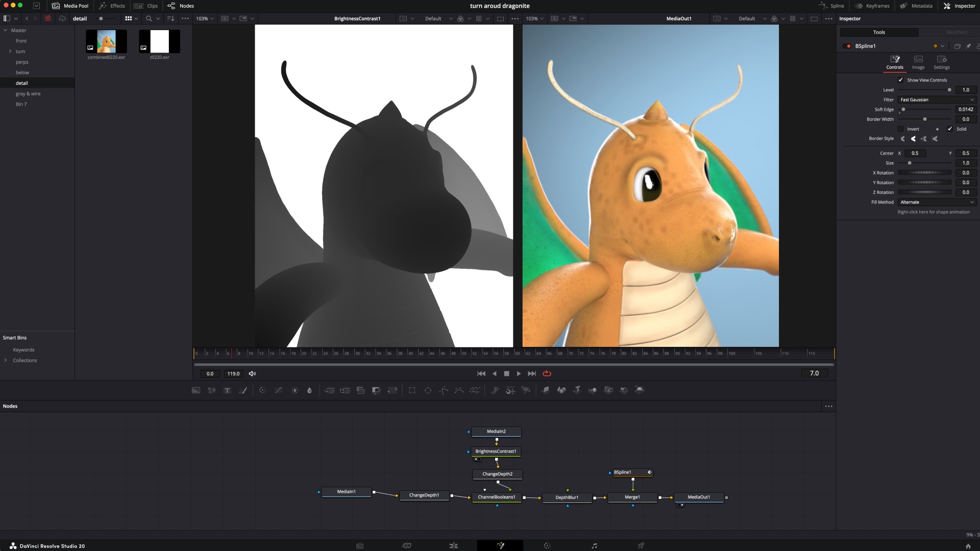Enable the Invert checkbox
The height and width of the screenshot is (551, 980).
tap(901, 129)
